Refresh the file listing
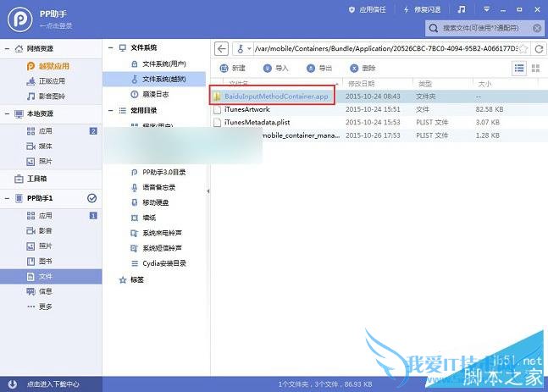548x392 pixels. click(x=539, y=48)
